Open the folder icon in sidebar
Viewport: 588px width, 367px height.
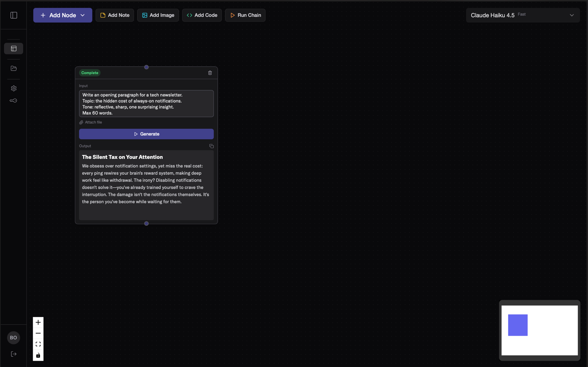coord(14,68)
